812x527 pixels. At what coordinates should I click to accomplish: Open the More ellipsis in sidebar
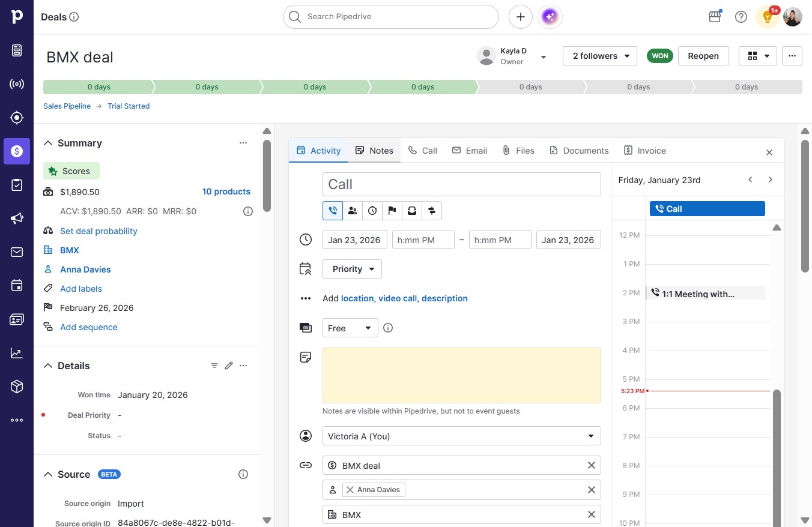point(17,420)
